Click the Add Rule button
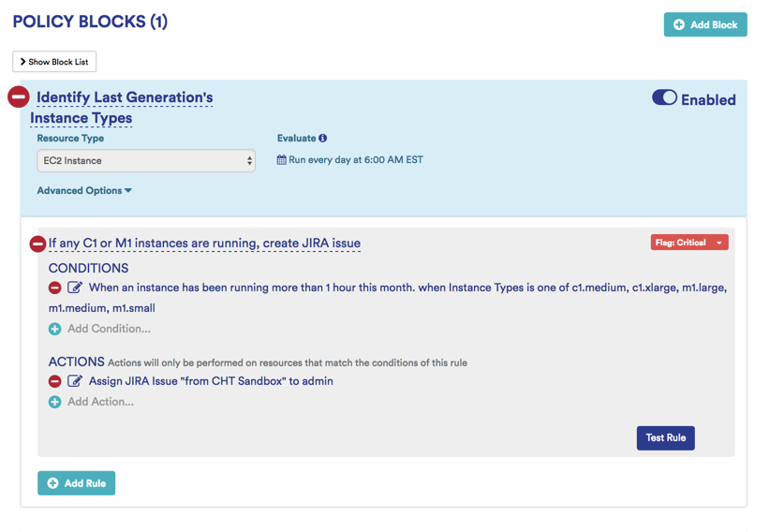This screenshot has height=532, width=770. (76, 483)
